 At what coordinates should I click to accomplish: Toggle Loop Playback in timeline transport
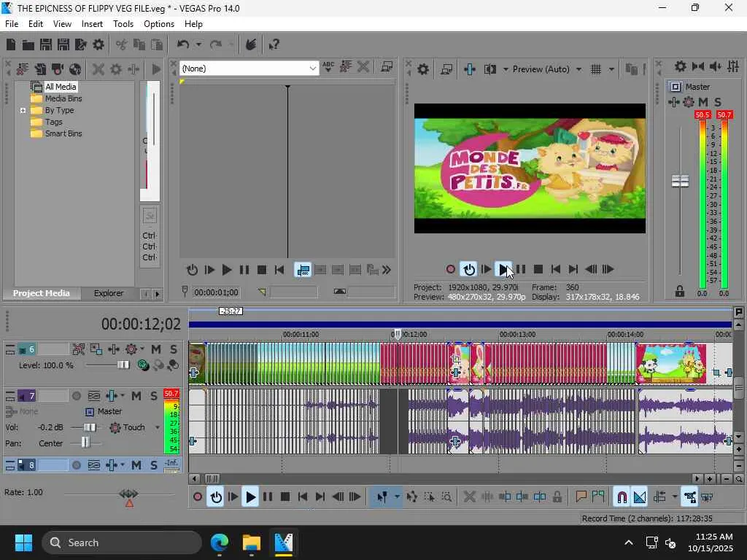(x=216, y=497)
